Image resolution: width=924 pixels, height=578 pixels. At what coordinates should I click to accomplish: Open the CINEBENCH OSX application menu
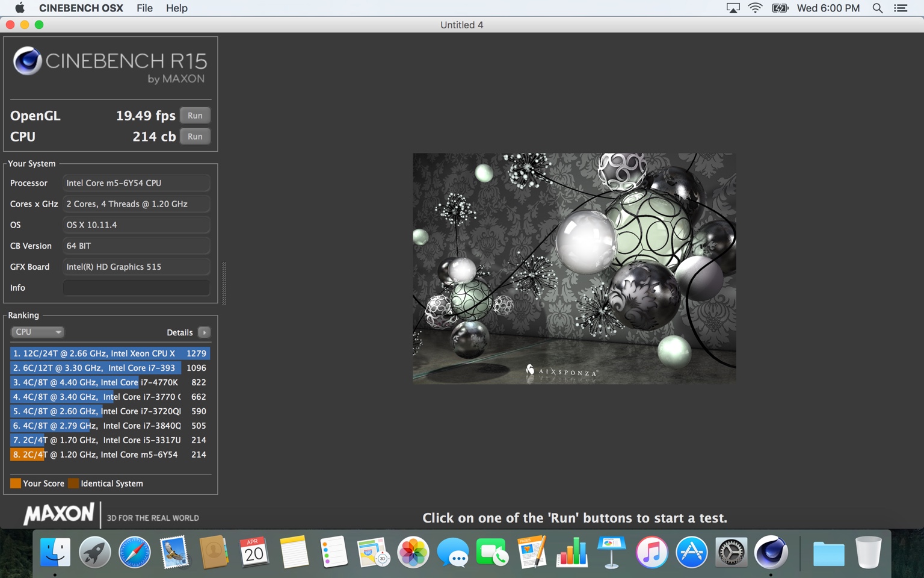pos(81,8)
